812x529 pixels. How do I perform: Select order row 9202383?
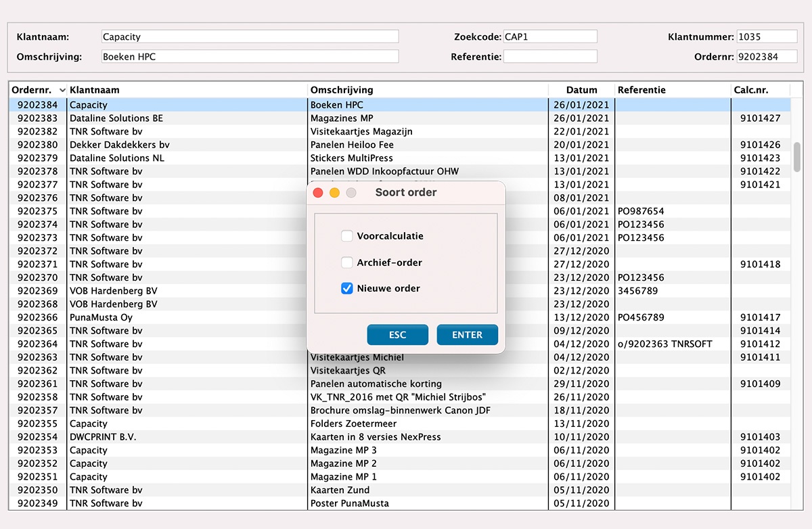click(x=400, y=118)
